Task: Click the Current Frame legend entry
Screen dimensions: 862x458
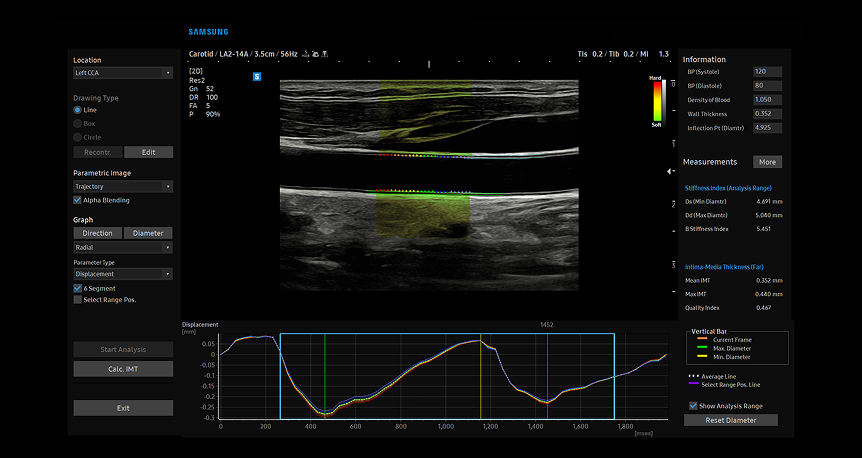Action: 727,340
